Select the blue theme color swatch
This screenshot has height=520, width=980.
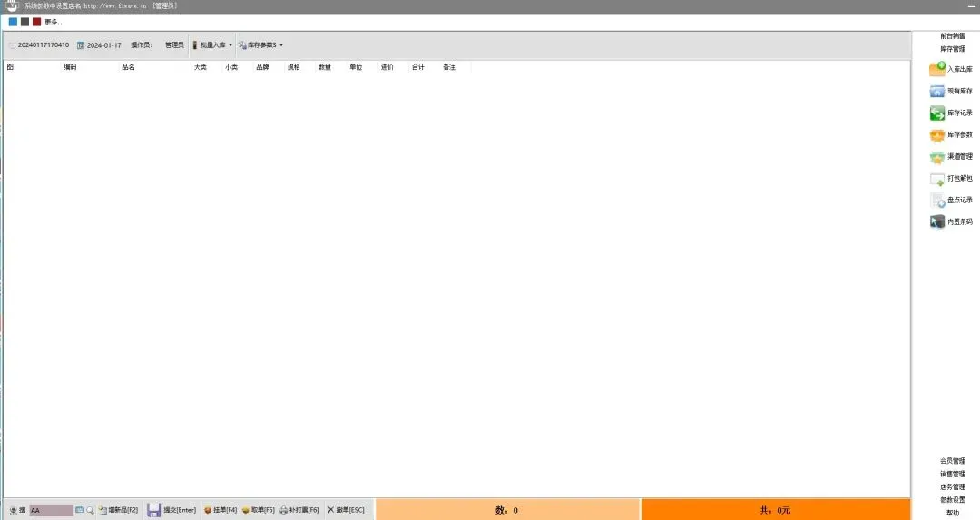[x=13, y=22]
